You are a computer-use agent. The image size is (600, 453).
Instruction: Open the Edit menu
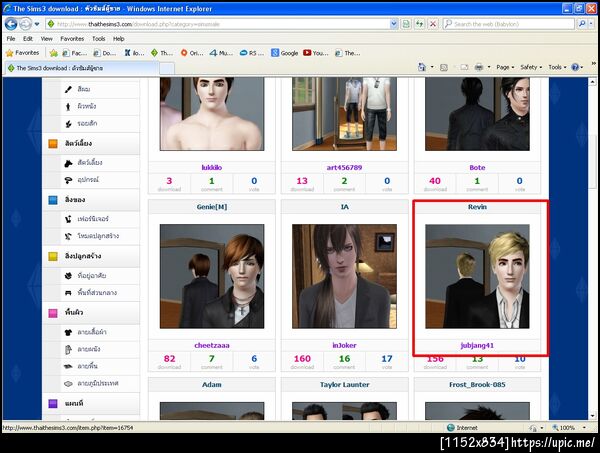pos(28,39)
